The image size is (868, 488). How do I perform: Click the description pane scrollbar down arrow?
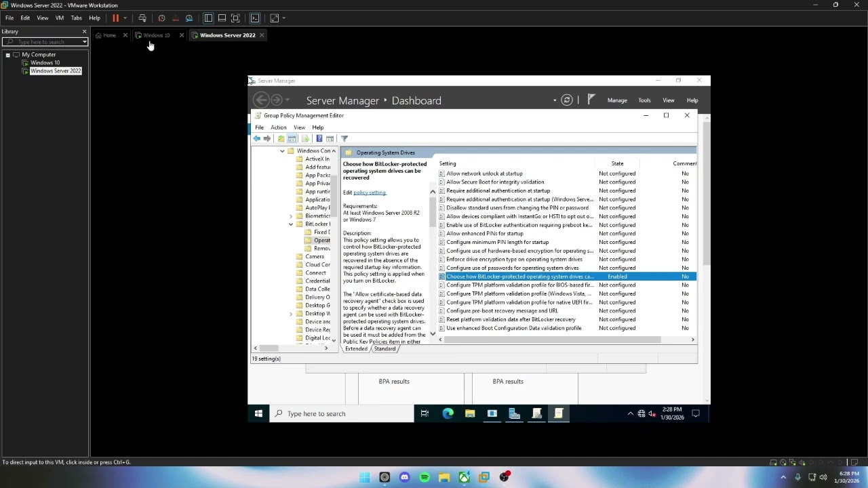433,333
